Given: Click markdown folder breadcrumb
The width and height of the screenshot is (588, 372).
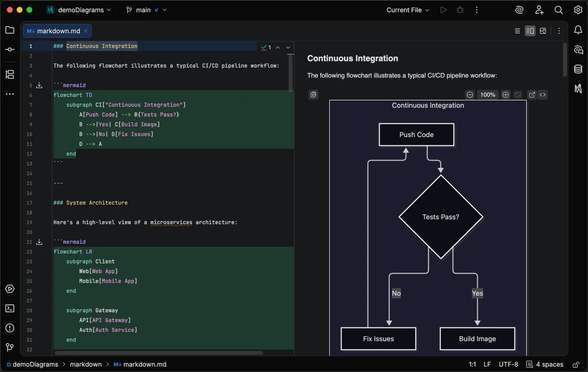Looking at the screenshot, I should (x=86, y=364).
